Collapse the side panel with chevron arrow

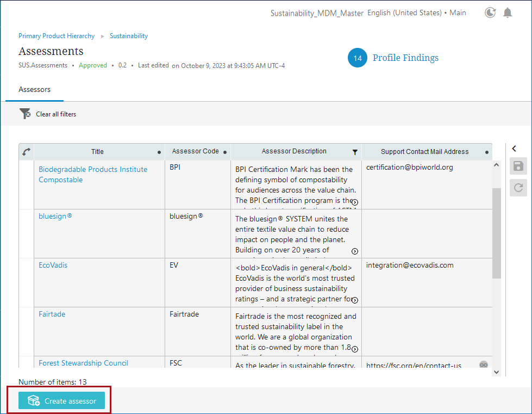[514, 149]
